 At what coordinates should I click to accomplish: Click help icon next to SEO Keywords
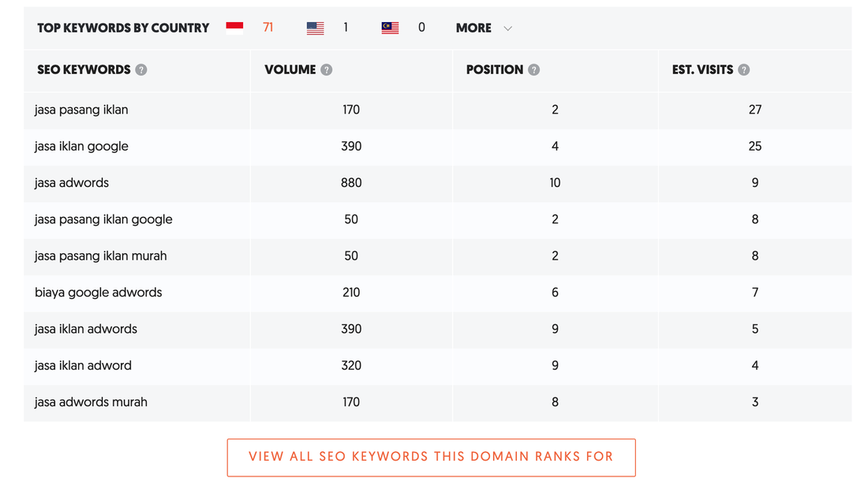(x=141, y=69)
